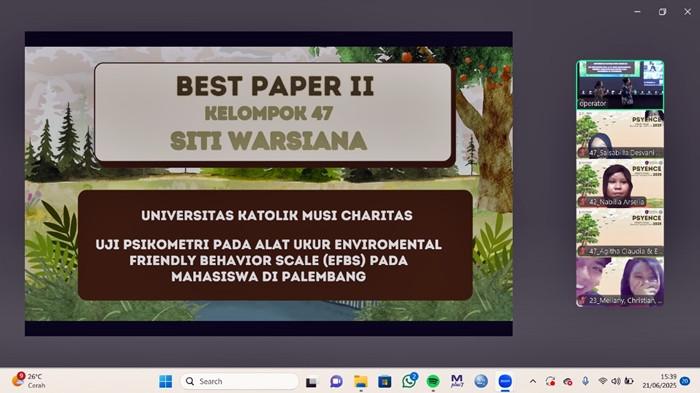Click the taskbar Search box
This screenshot has width=700, height=393.
point(239,381)
